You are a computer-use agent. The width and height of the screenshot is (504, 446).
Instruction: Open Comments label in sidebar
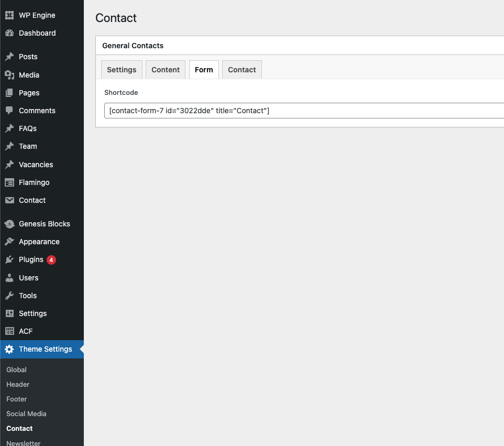point(37,111)
